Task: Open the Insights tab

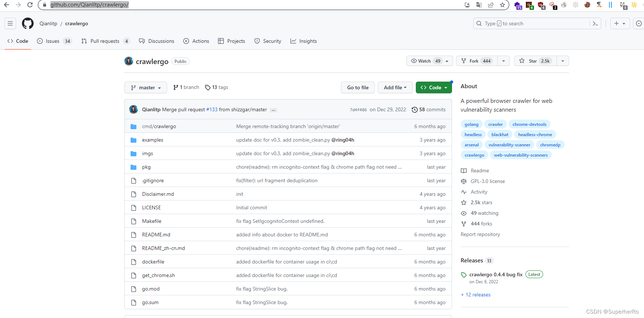Action: (x=304, y=41)
